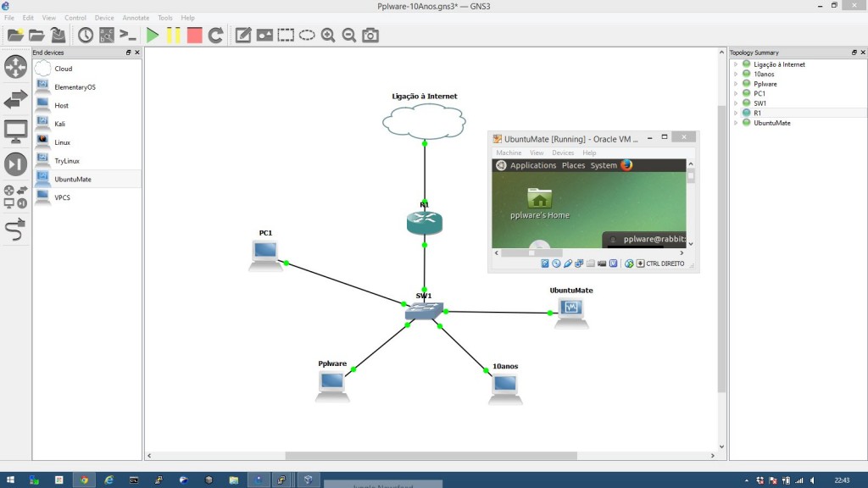Open Places menu in Ubuntu guest
Screen dimensions: 868x488
pyautogui.click(x=573, y=165)
